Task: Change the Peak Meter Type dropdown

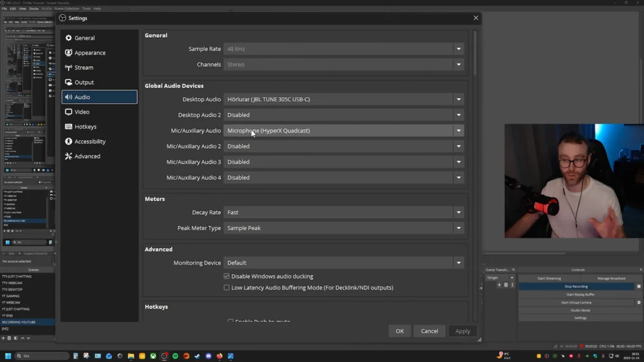Action: coord(343,228)
